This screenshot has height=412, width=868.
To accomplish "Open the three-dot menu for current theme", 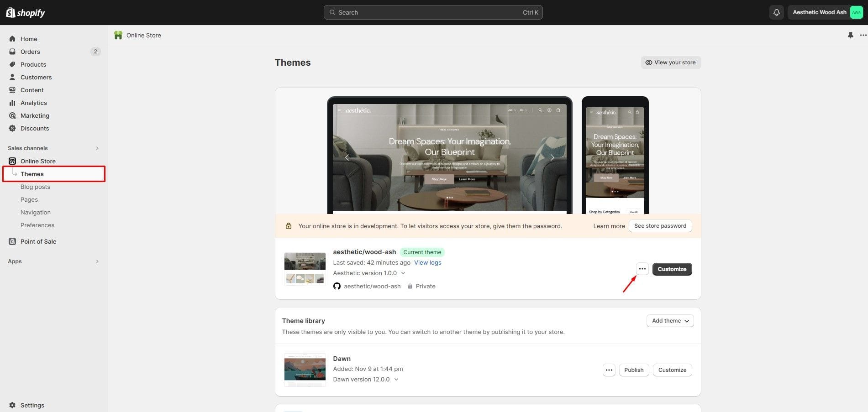I will pos(642,269).
